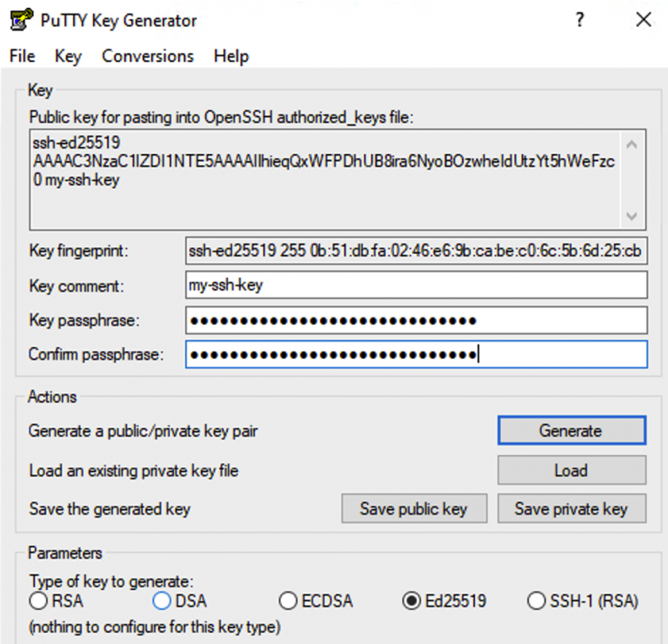Open the Help menu

230,57
